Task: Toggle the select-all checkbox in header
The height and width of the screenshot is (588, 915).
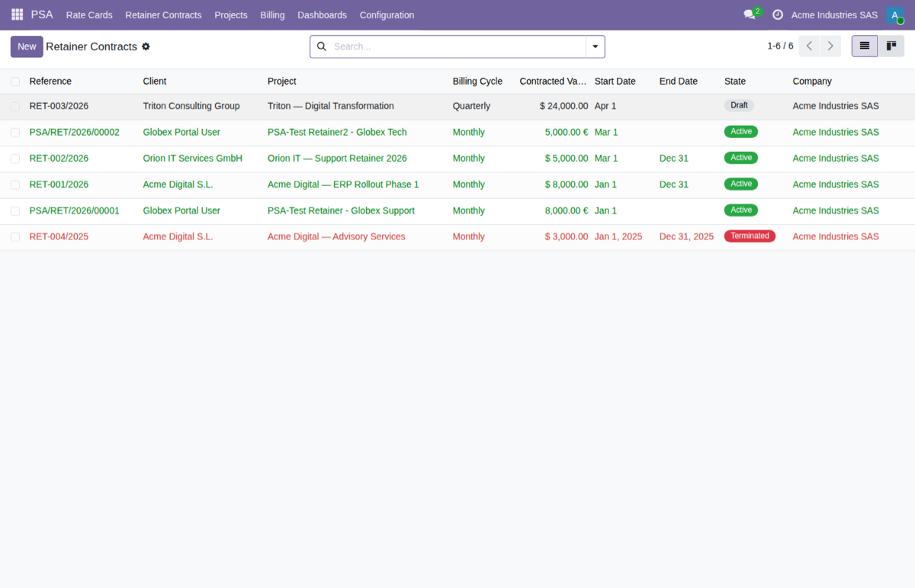Action: (x=15, y=82)
